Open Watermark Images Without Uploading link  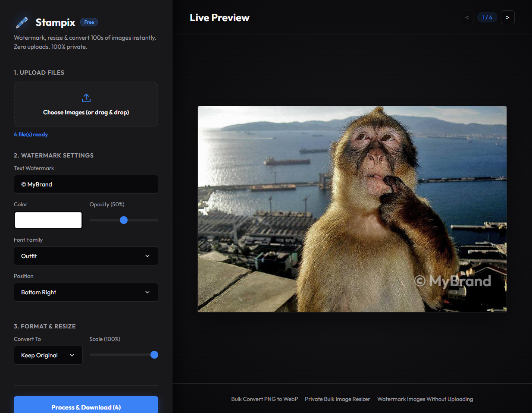[425, 399]
